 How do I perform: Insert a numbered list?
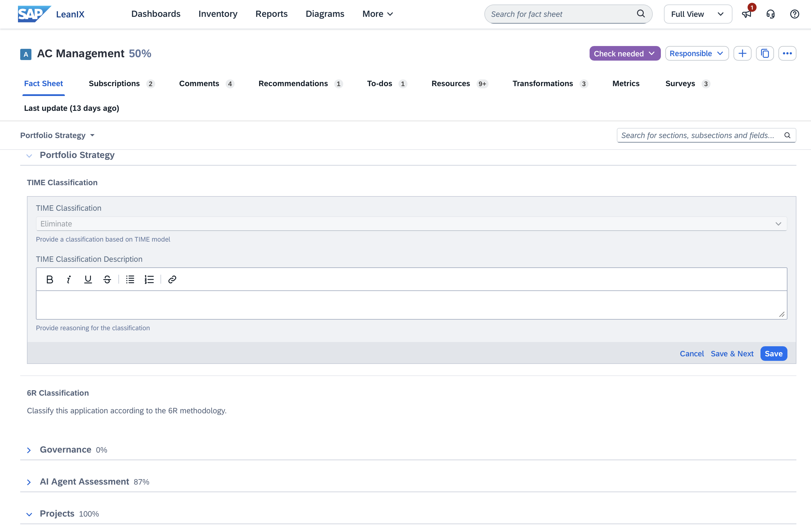click(x=149, y=279)
